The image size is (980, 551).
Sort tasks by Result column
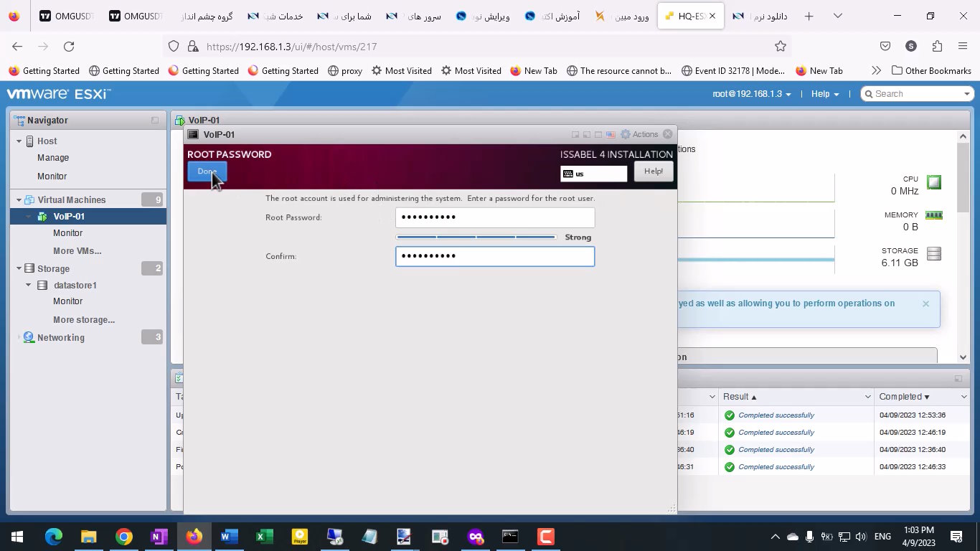[740, 397]
